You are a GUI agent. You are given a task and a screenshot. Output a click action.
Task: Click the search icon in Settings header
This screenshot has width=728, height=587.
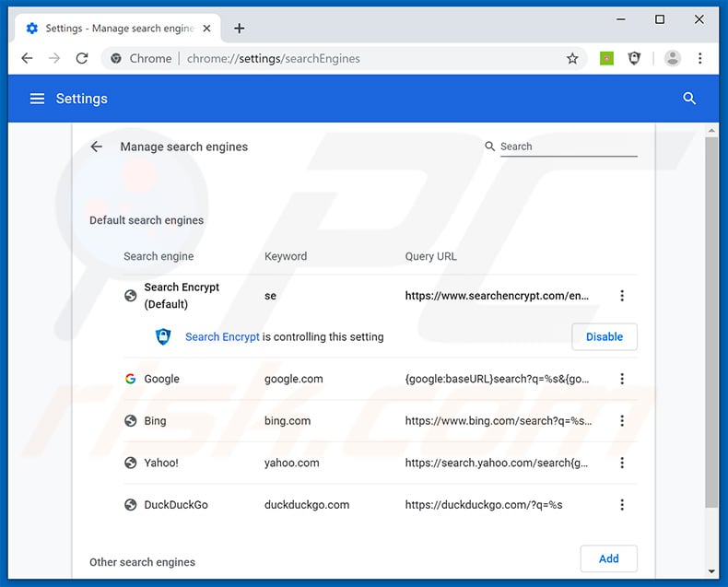(x=689, y=99)
